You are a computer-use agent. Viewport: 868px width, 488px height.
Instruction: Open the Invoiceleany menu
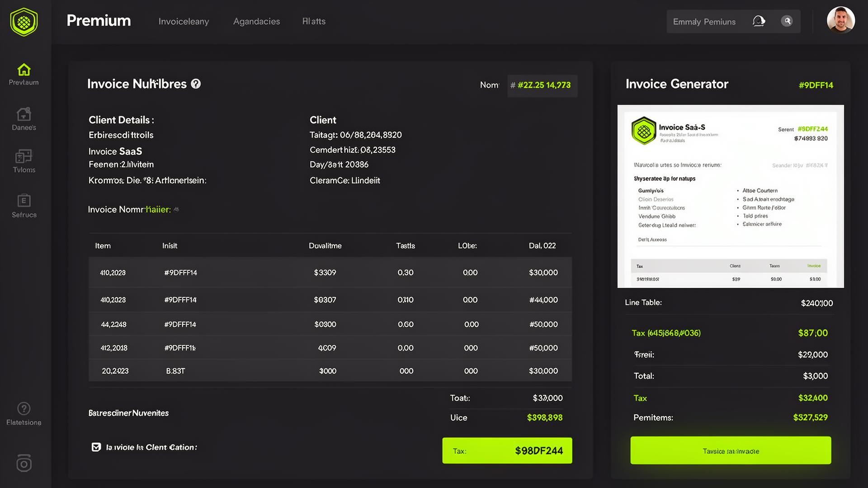(184, 21)
